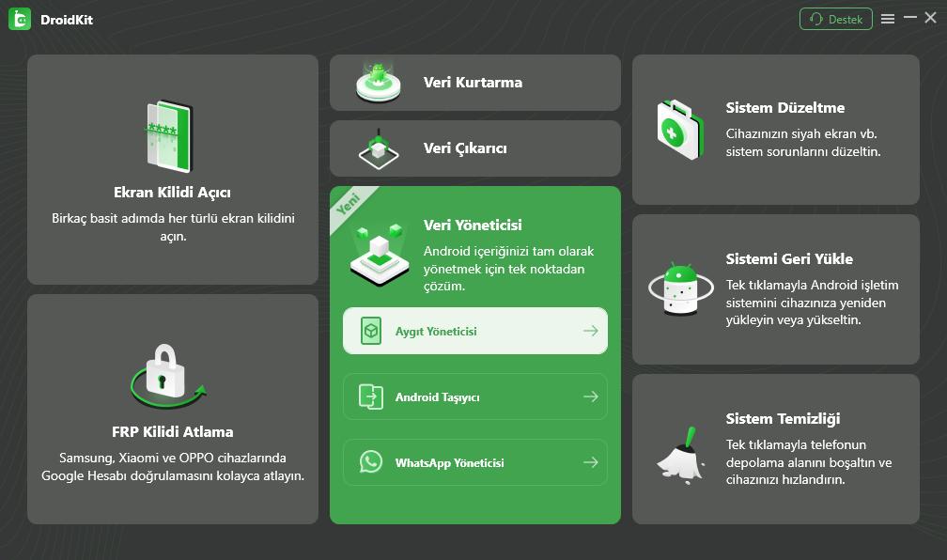Open Veri Çıkarıcı label
Screen dimensions: 947x560
pos(465,148)
